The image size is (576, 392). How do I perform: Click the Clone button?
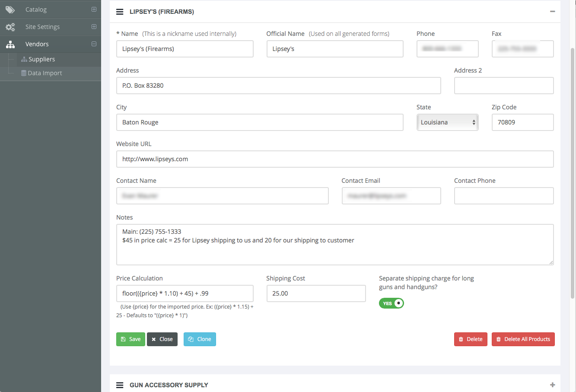coord(200,339)
